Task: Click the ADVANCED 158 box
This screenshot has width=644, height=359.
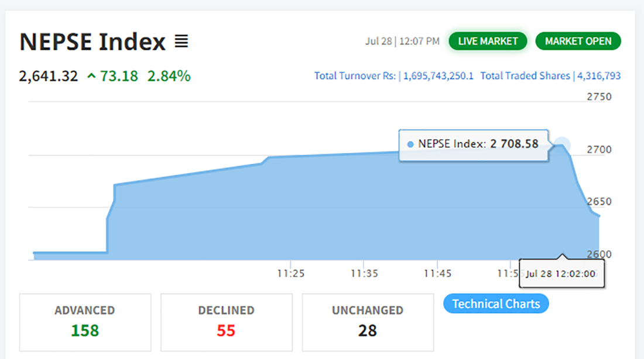Action: click(85, 323)
